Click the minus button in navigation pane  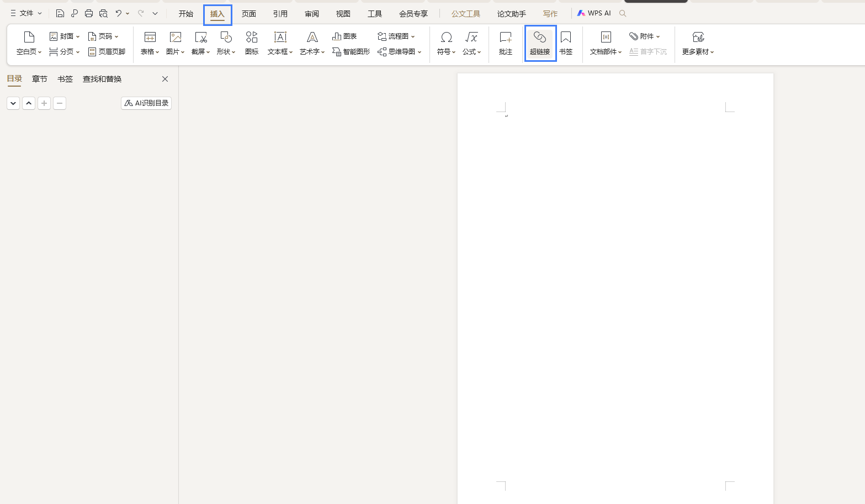coord(60,103)
